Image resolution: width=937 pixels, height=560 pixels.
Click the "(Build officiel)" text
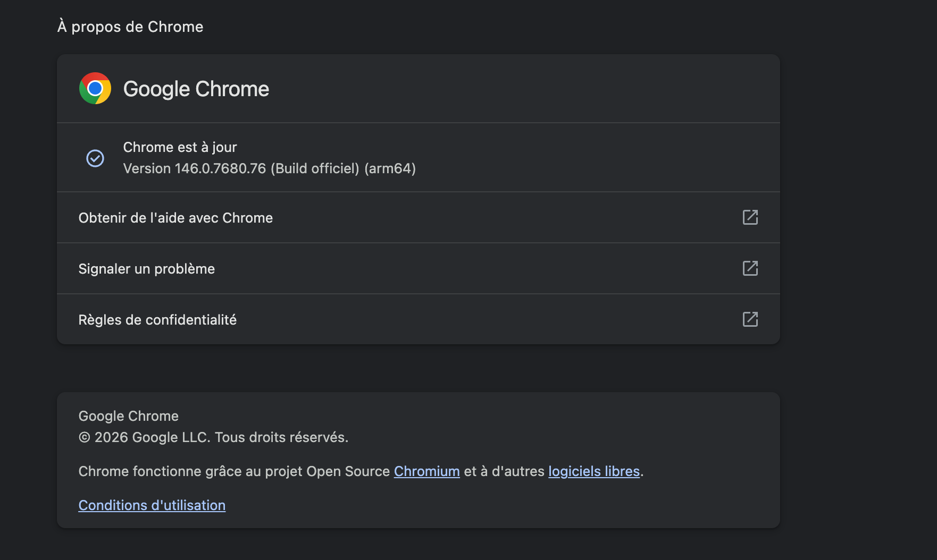[x=315, y=168]
